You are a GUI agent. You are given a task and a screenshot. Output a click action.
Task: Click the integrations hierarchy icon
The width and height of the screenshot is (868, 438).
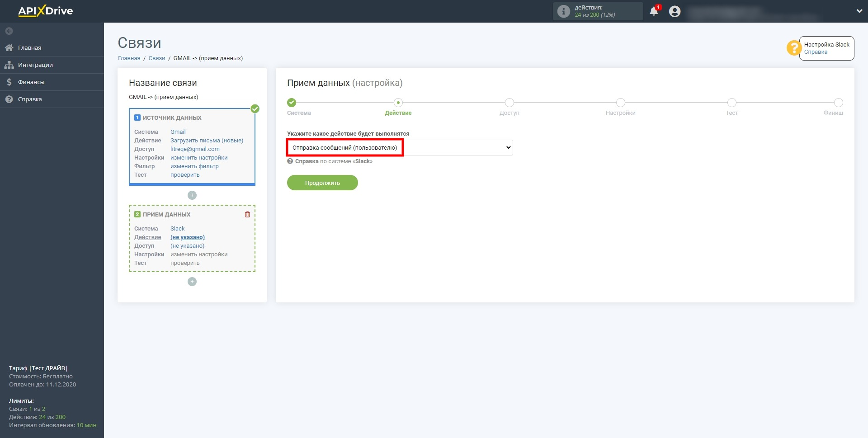[x=9, y=65]
